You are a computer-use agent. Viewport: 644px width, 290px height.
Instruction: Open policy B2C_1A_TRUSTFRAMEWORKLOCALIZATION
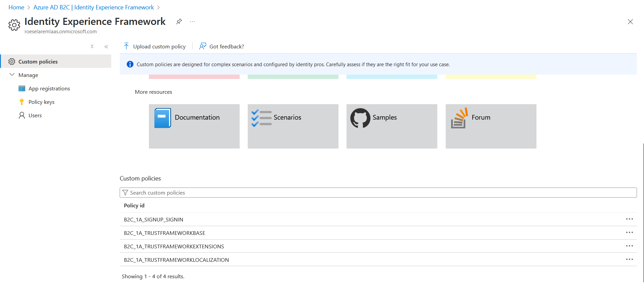pos(176,260)
